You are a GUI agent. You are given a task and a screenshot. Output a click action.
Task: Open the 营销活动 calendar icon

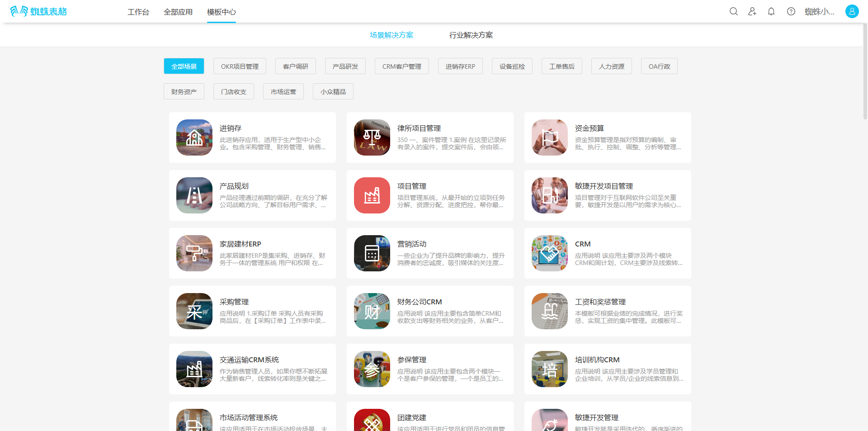[372, 253]
